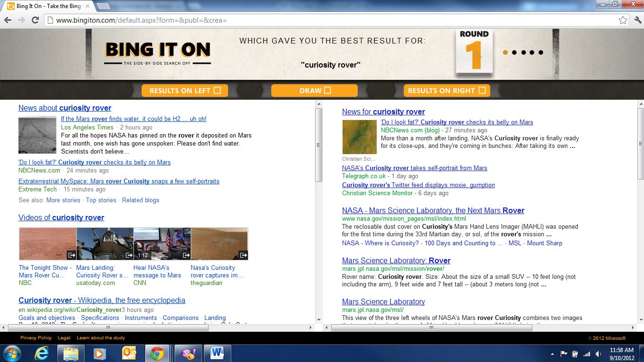Click 'Mount Sharp' sublink

coord(545,243)
